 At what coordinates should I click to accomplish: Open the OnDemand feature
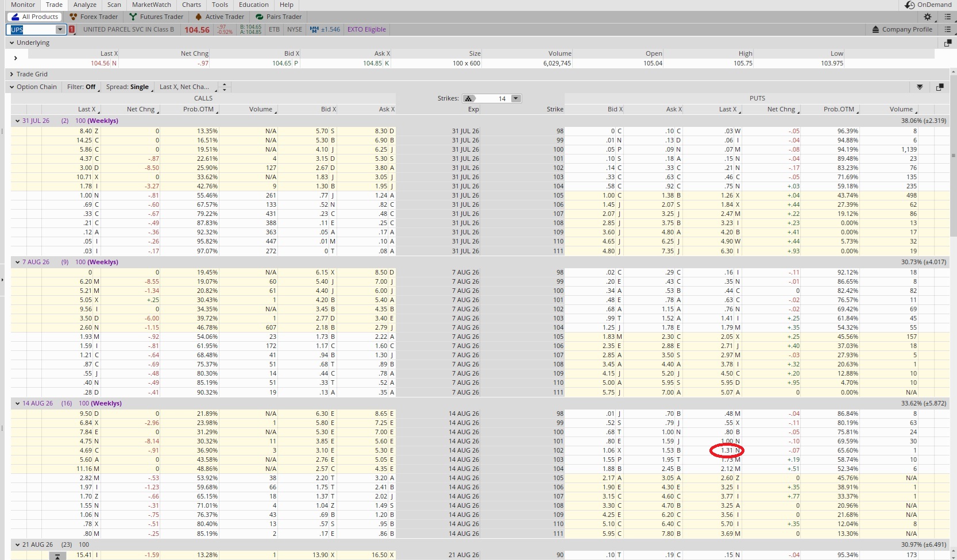pyautogui.click(x=928, y=5)
